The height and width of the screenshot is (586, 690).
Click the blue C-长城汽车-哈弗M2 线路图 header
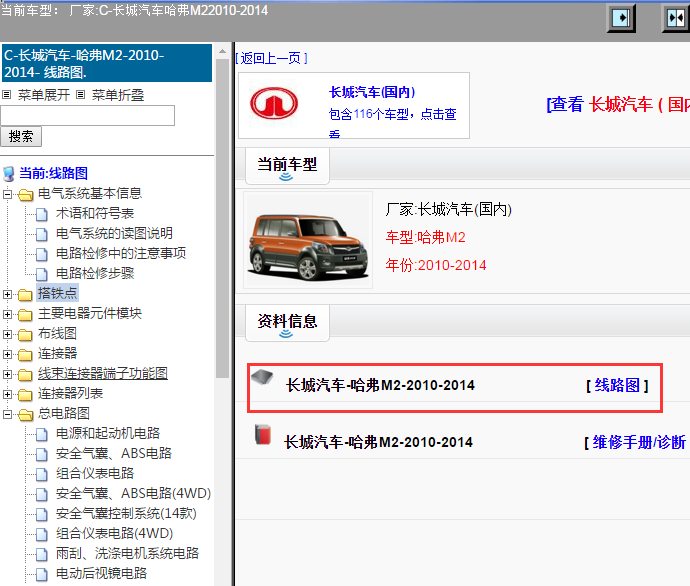click(107, 63)
